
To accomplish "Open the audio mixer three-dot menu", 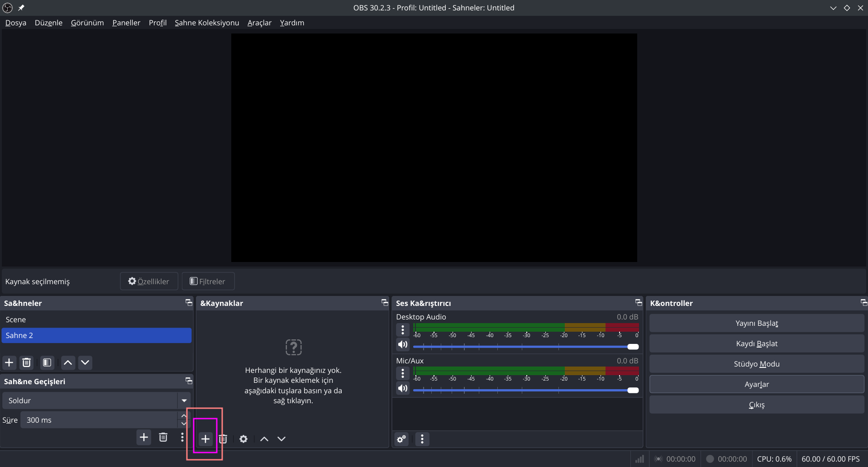I will [422, 439].
